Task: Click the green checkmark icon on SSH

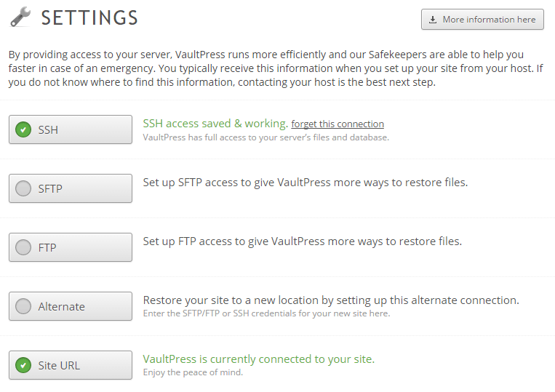Action: click(x=23, y=130)
